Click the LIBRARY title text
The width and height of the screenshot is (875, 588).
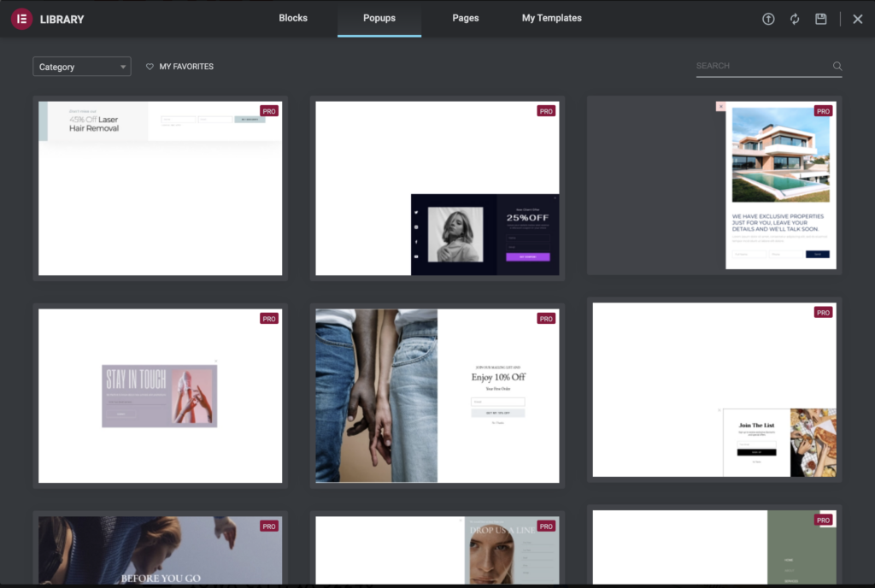(62, 20)
